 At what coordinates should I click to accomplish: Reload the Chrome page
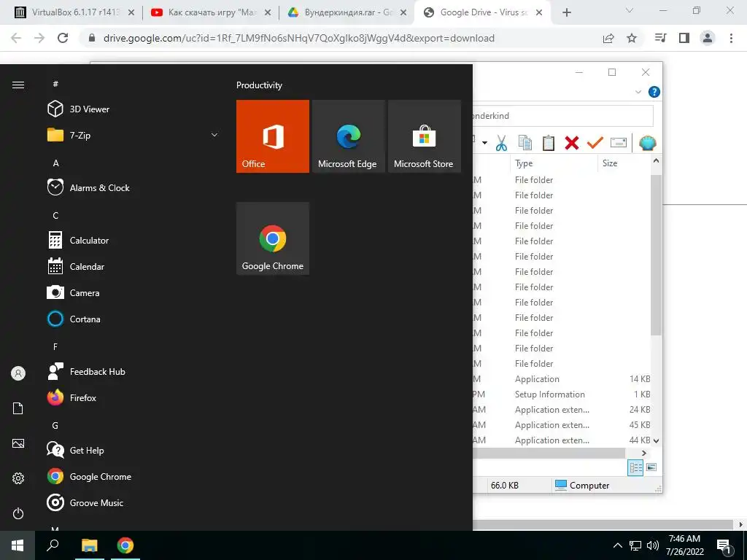(x=63, y=38)
